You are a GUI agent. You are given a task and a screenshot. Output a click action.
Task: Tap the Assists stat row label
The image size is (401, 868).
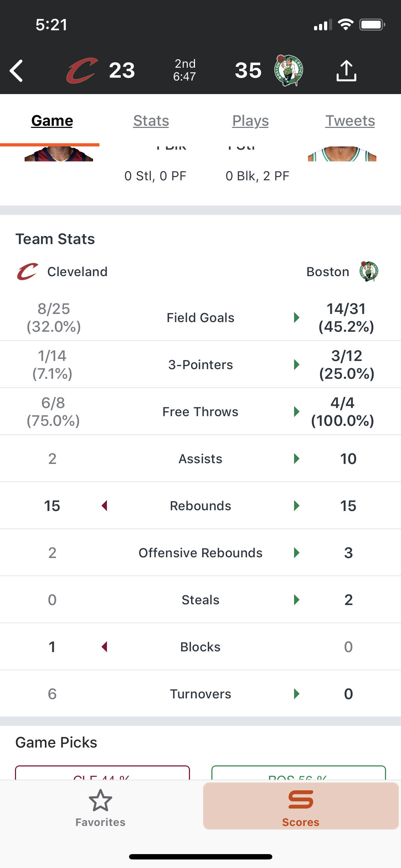point(200,459)
